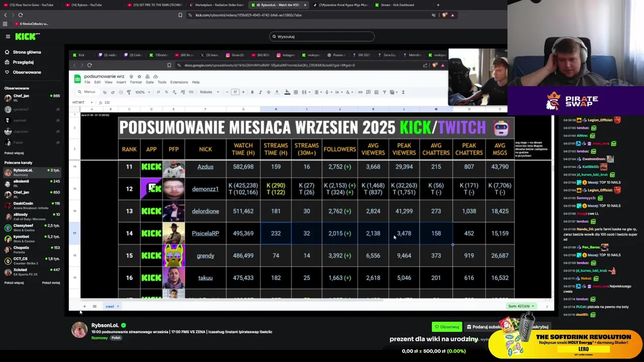This screenshot has width=644, height=362.
Task: Switch to the Marketplace - Radiation Strike tab
Action: click(216, 5)
